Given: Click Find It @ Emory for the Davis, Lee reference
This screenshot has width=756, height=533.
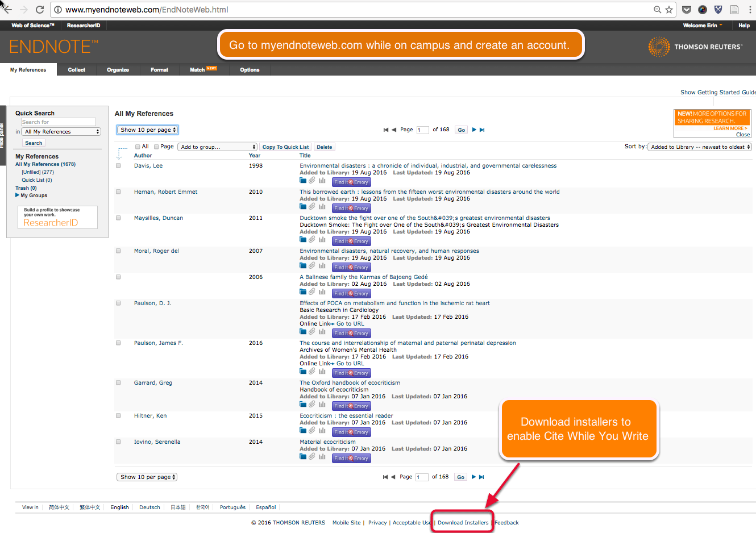Looking at the screenshot, I should point(351,182).
